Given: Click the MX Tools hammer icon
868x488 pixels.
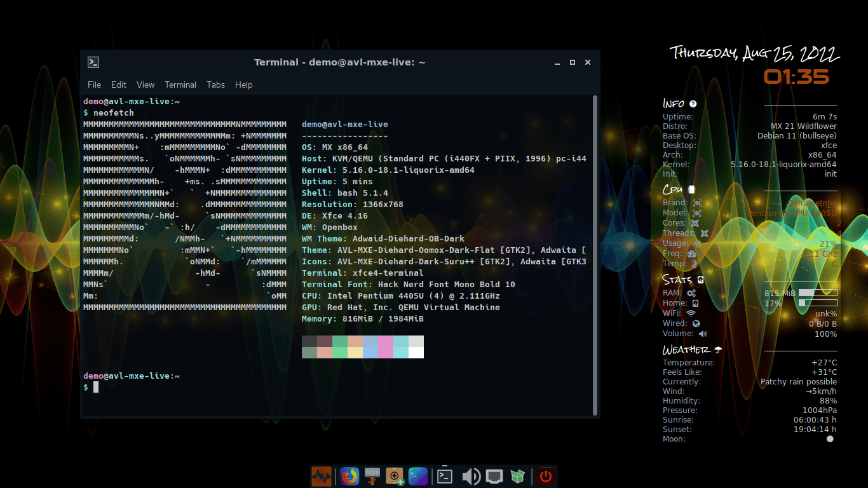Looking at the screenshot, I should point(372,476).
